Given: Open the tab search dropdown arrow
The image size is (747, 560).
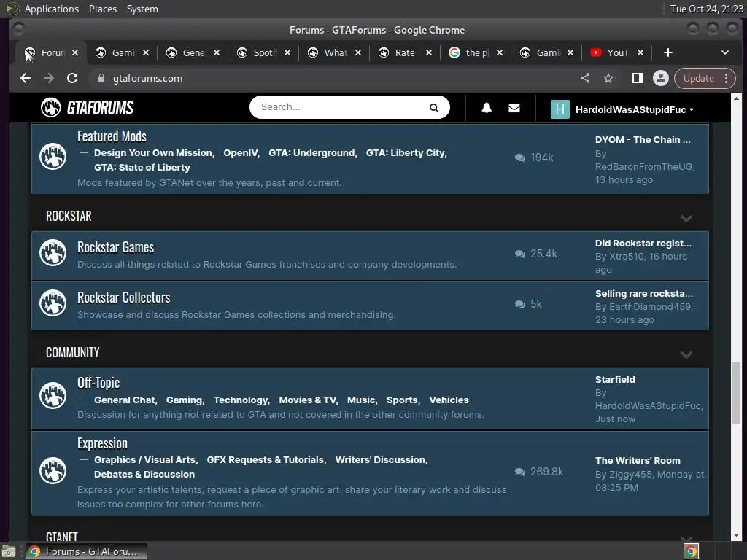Looking at the screenshot, I should [x=724, y=52].
